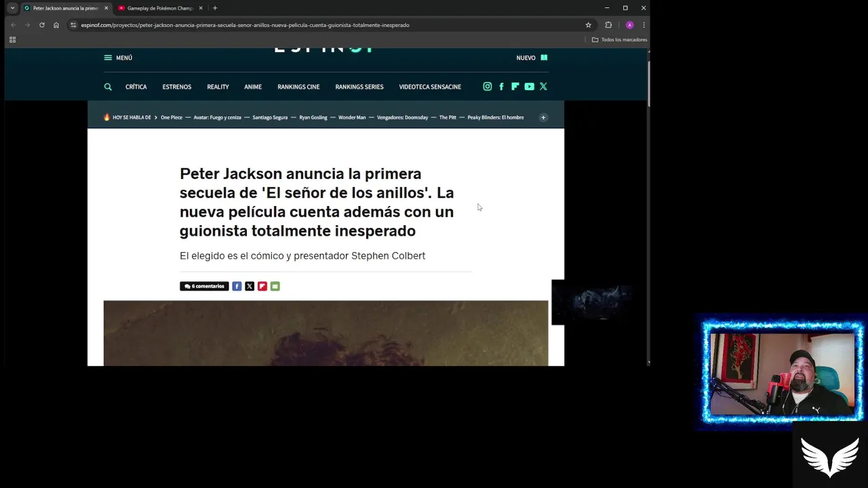Click the streamer webcam overlay
Screen dimensions: 868x488
tap(783, 373)
